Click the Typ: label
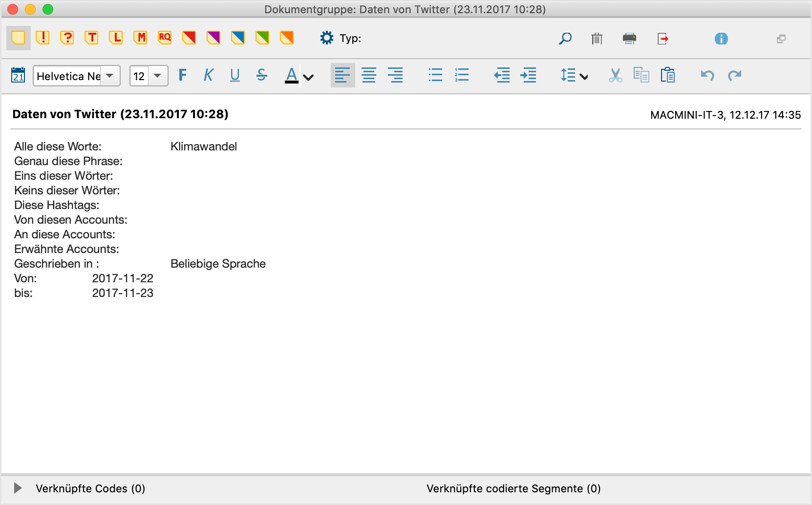Screen dimensions: 812x505 350,39
